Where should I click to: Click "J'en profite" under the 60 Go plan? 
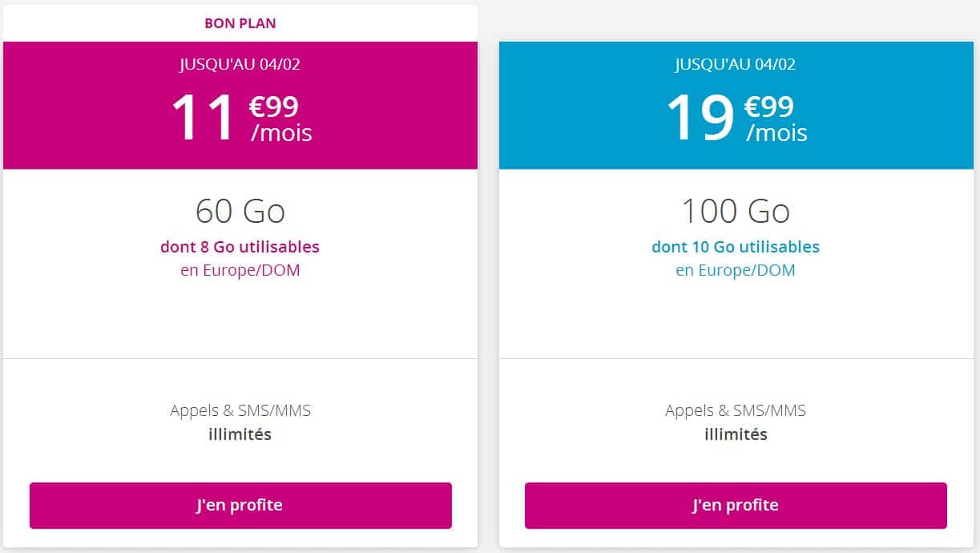click(x=240, y=506)
